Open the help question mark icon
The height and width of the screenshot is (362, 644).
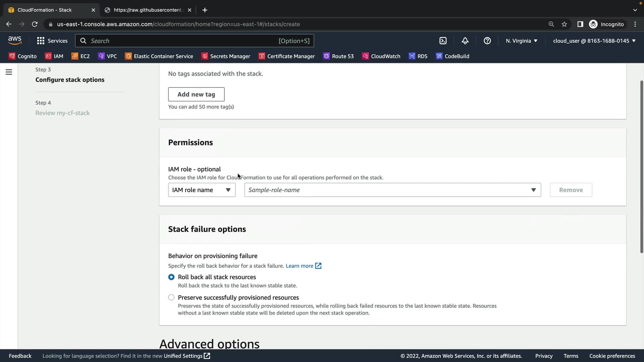click(x=487, y=41)
